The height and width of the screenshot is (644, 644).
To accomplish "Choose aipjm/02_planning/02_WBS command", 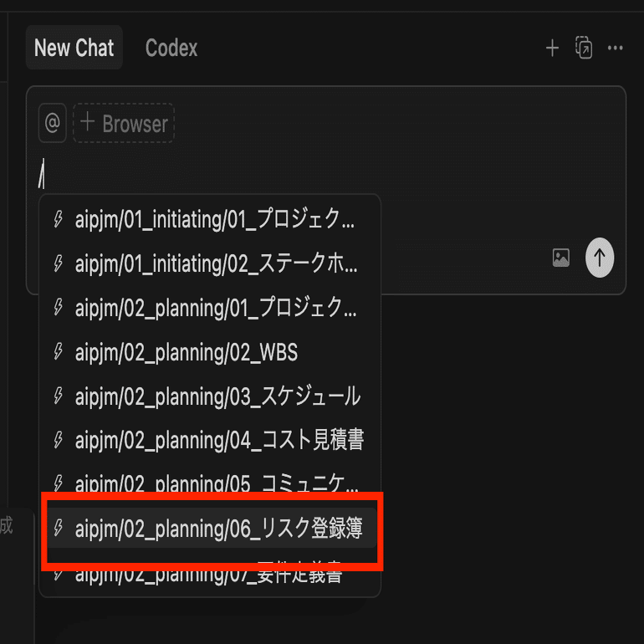I will click(209, 352).
